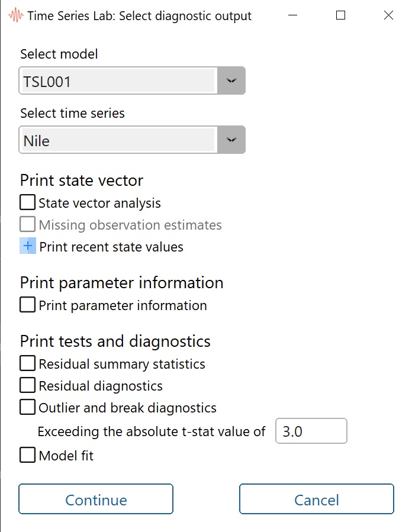Enable State vector analysis checkbox
Viewport: 412px width, 532px height.
point(28,203)
